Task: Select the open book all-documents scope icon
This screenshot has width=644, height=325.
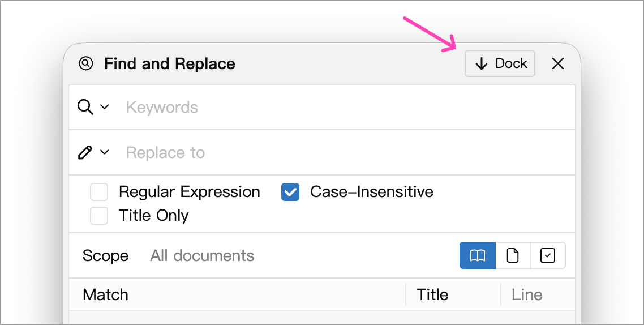Action: coord(477,255)
